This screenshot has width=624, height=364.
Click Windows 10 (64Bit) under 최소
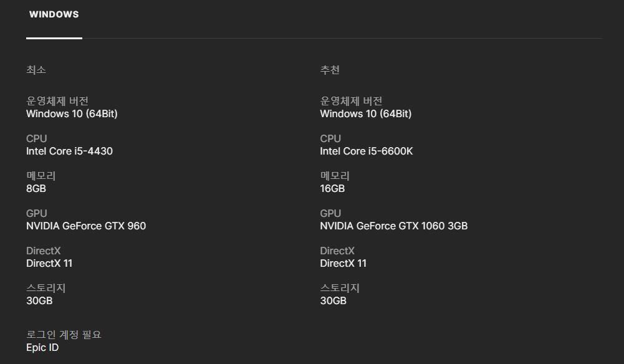72,113
